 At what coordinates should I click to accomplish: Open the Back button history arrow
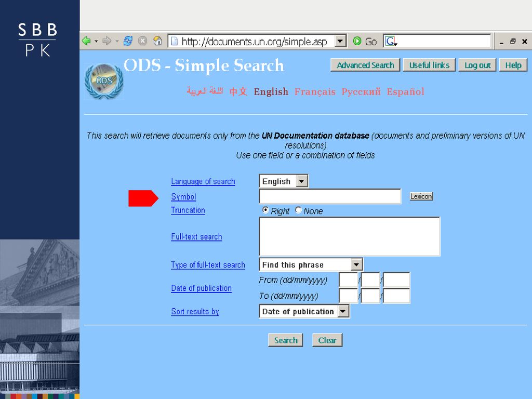(96, 42)
